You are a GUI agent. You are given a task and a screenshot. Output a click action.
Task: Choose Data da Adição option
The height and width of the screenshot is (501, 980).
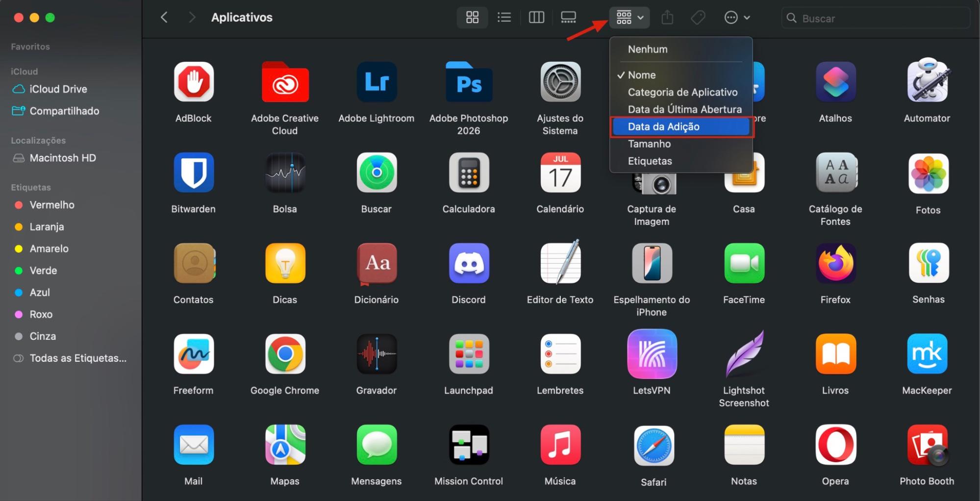(681, 126)
